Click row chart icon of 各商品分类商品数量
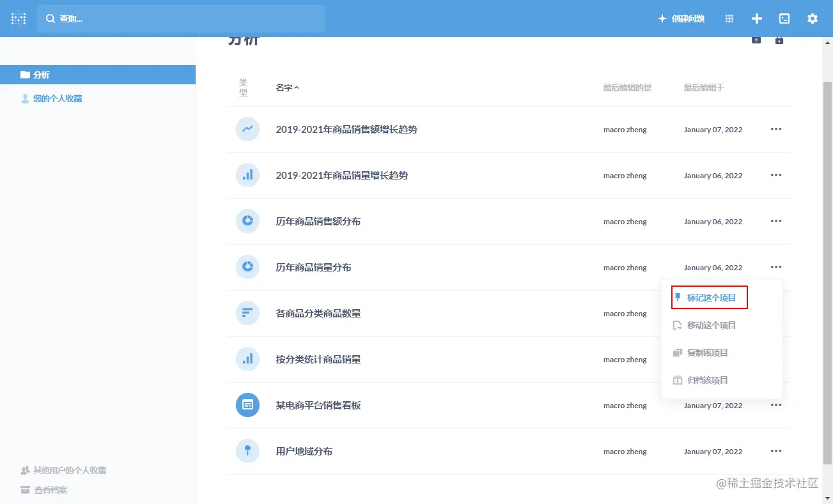 coord(247,313)
